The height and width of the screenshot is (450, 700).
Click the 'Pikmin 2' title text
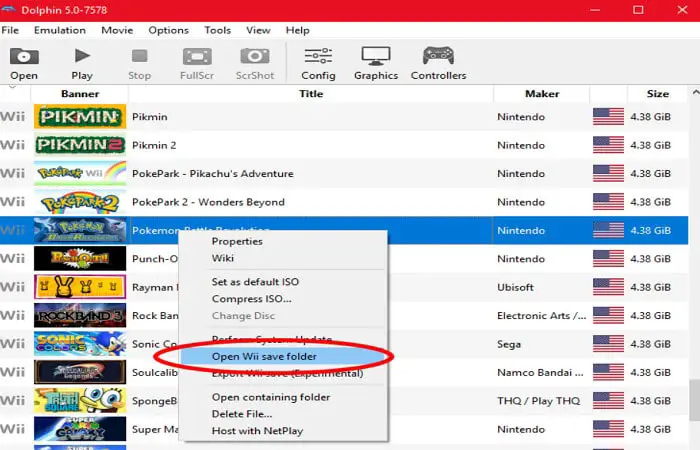154,145
